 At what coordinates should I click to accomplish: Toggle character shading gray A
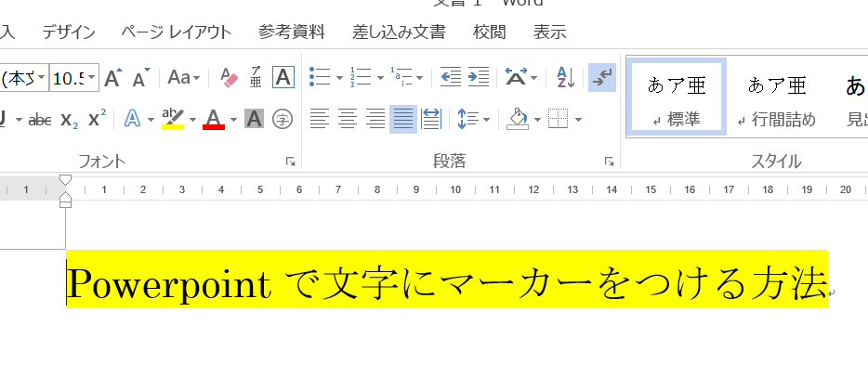254,119
